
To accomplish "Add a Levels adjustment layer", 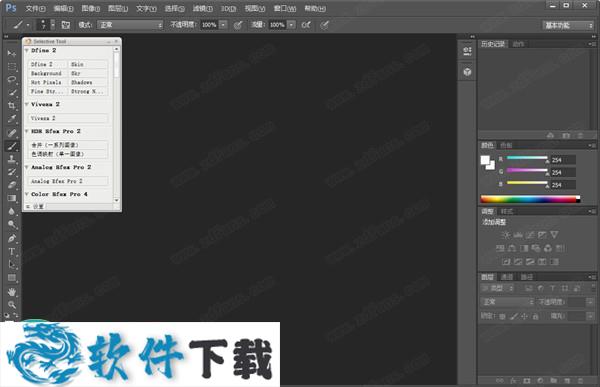I will (518, 235).
